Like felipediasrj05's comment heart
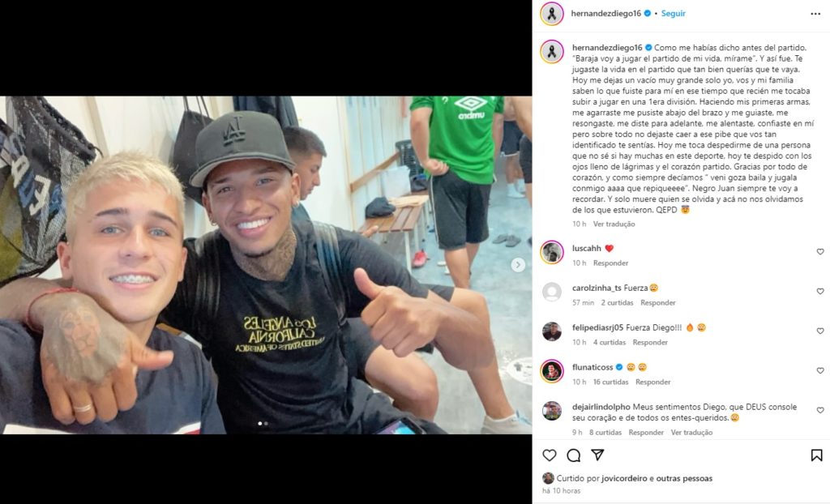This screenshot has width=830, height=504. pyautogui.click(x=820, y=331)
